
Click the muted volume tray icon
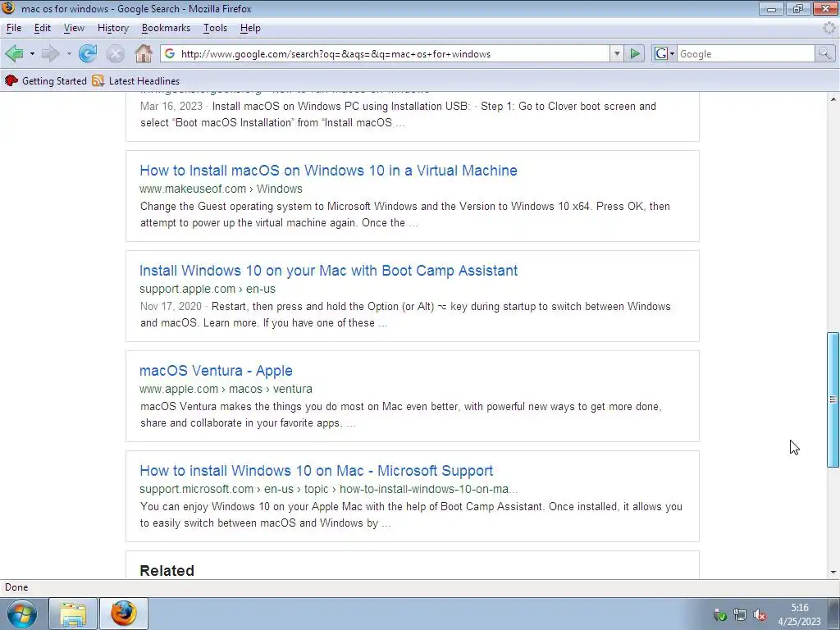(759, 615)
